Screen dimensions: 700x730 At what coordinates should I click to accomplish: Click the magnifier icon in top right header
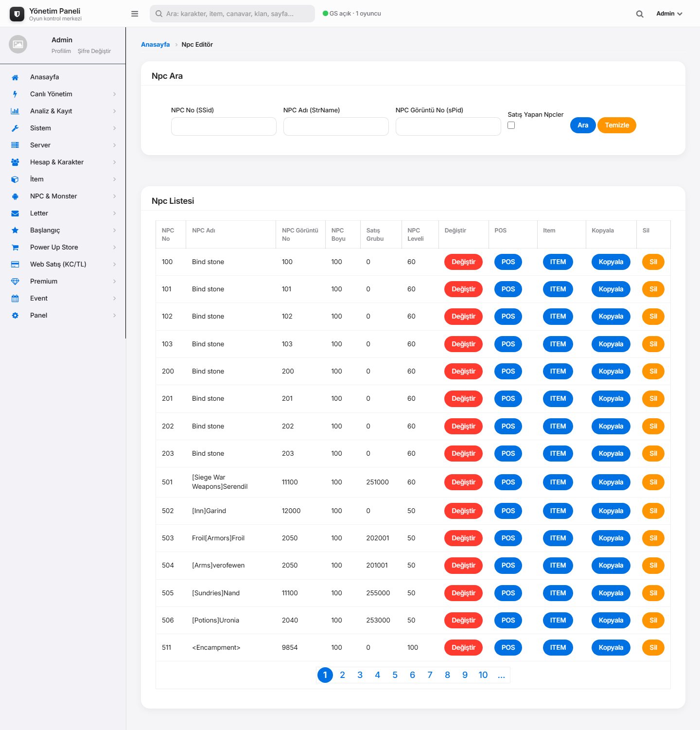coord(640,14)
